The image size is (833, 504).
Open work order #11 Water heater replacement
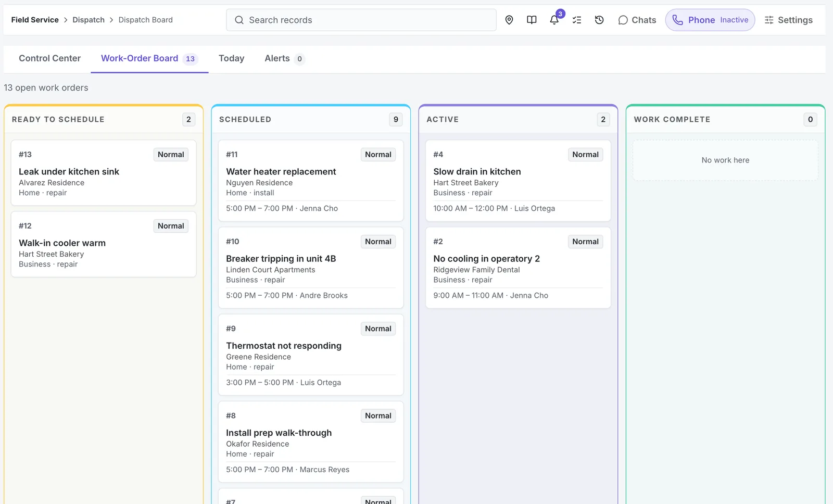coord(311,181)
